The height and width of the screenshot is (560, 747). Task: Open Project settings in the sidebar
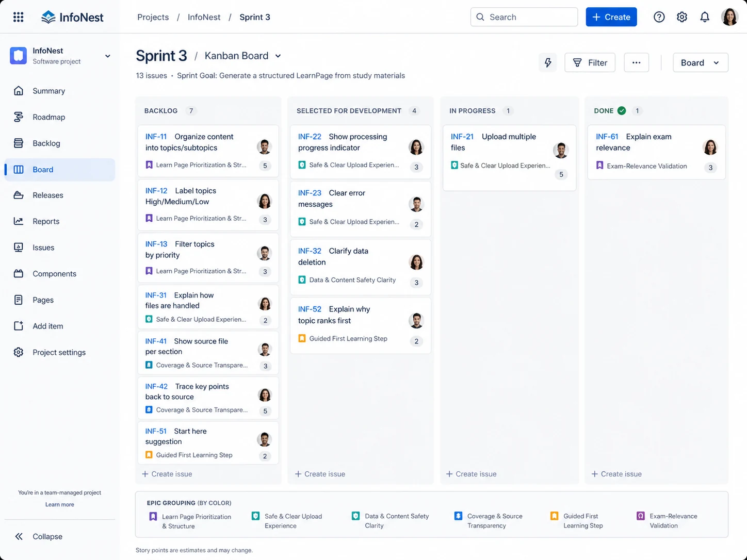click(60, 352)
